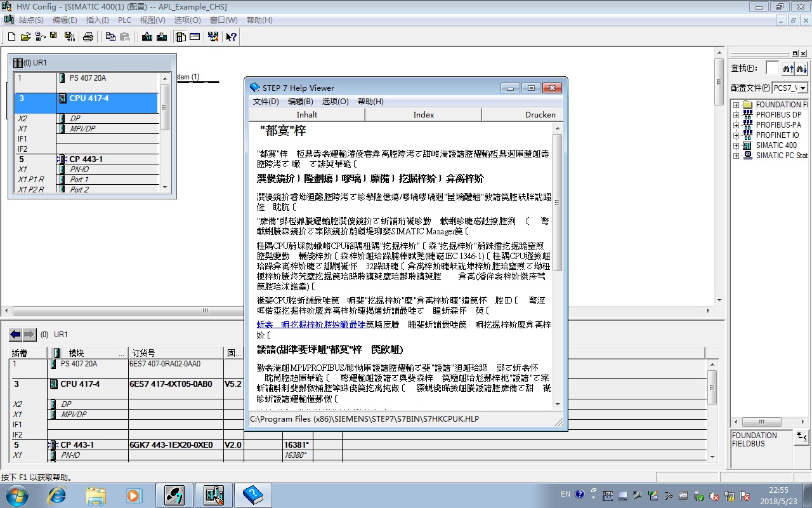This screenshot has width=812, height=508.
Task: Click order number 6GK7 443-1EX20-0XE0 cell
Action: (x=175, y=445)
